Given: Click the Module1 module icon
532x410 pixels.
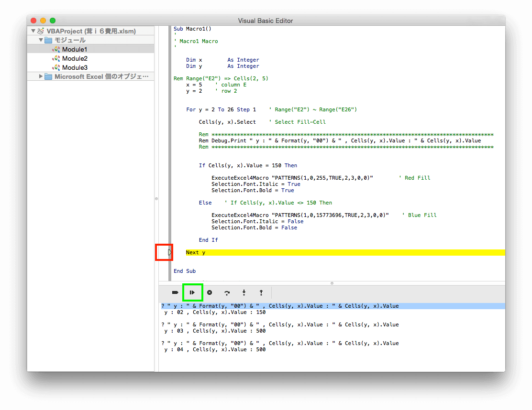Looking at the screenshot, I should [x=56, y=50].
